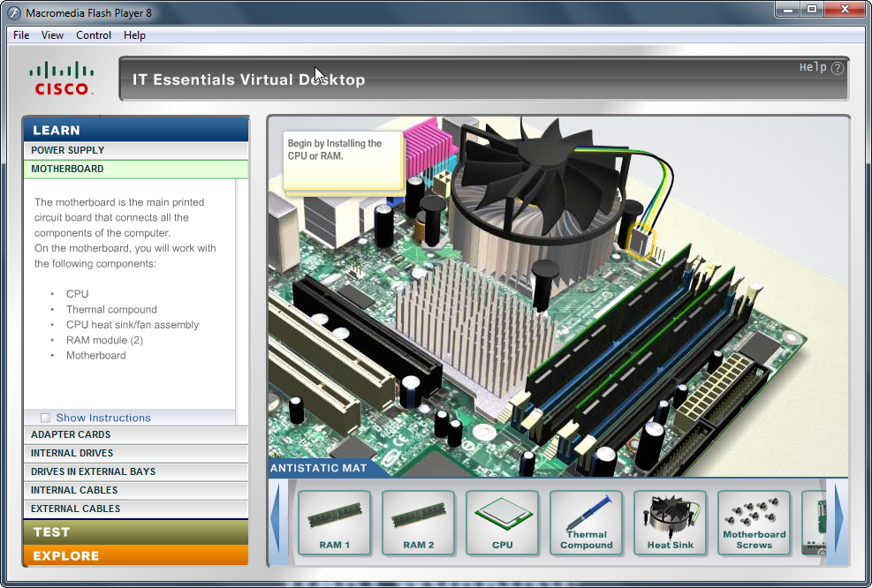Click the 'CPU heat sink/fan assembly' list item
Screen dimensions: 872x588
click(x=133, y=325)
